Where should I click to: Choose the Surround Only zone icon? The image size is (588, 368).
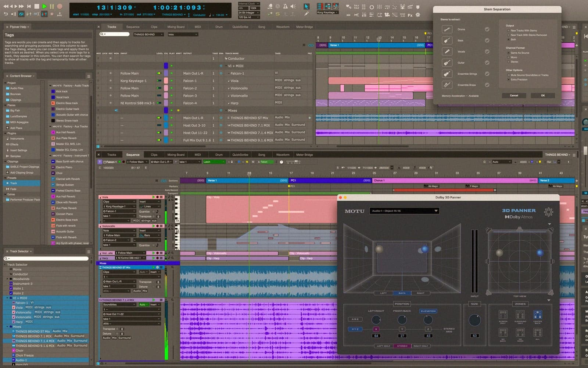[520, 315]
